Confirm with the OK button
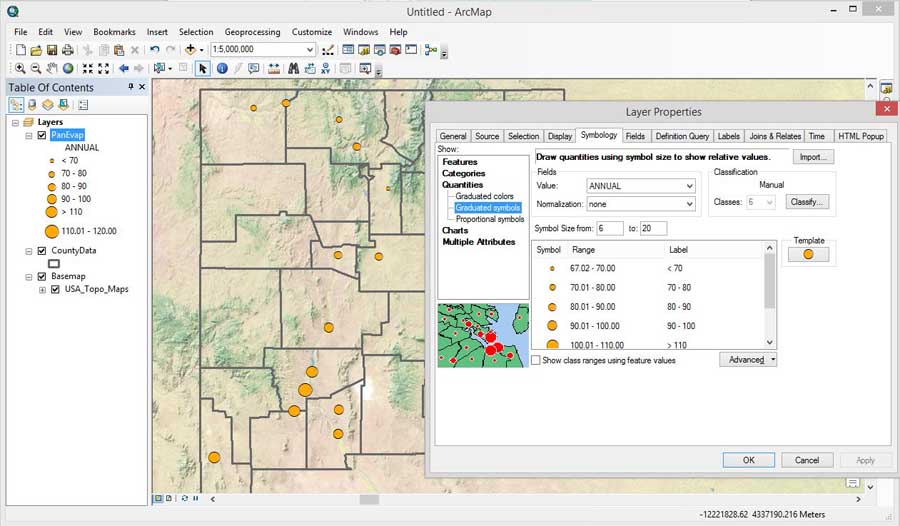900x526 pixels. click(x=748, y=461)
